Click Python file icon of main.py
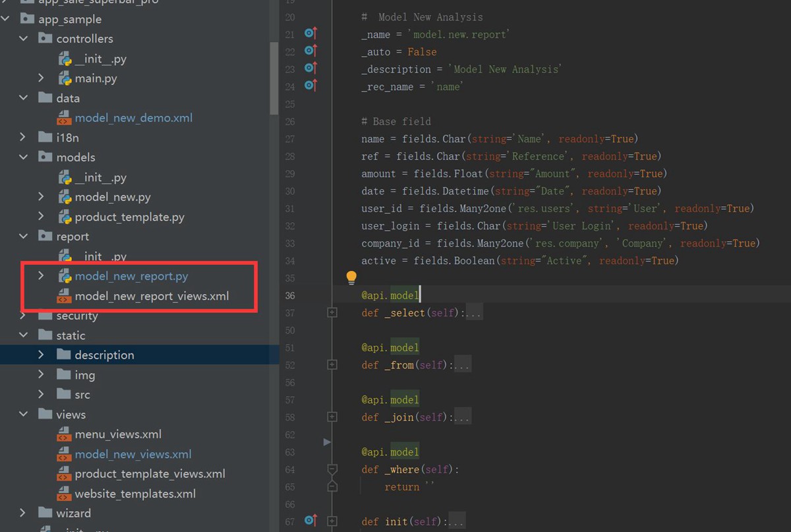This screenshot has height=532, width=791. (65, 78)
